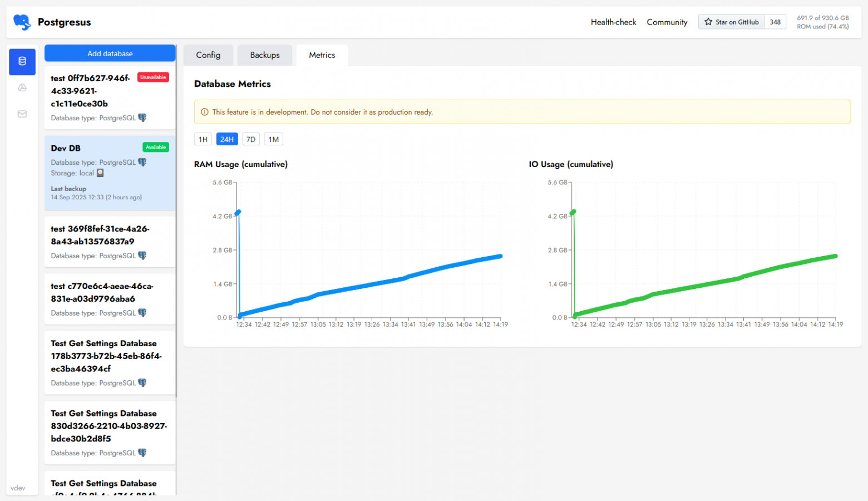The height and width of the screenshot is (501, 868).
Task: Click PostgreSQL elephant icon in Dev DB card
Action: 142,163
